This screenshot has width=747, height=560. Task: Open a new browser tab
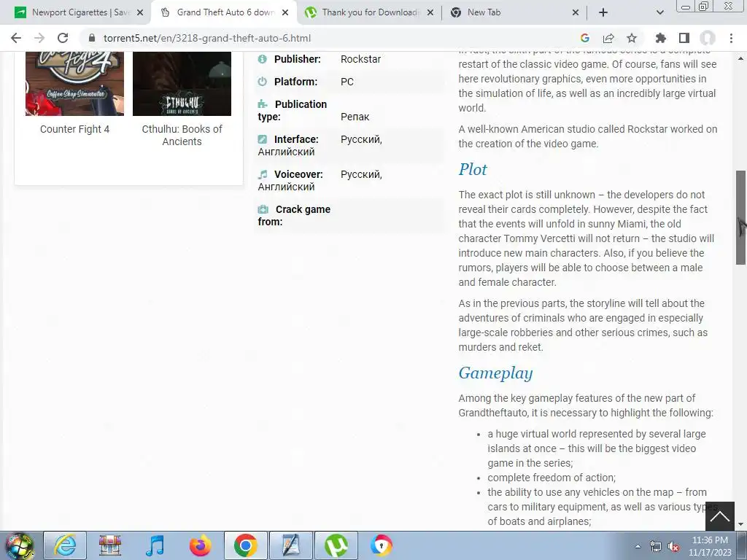coord(603,12)
